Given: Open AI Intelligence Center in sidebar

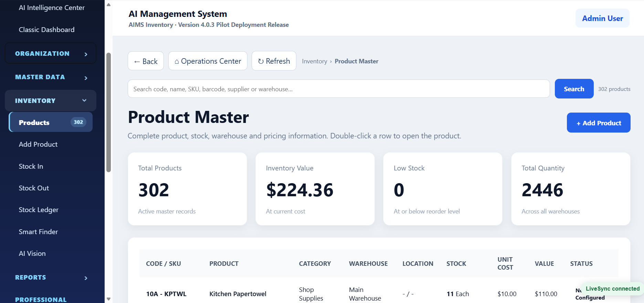Looking at the screenshot, I should [x=52, y=8].
